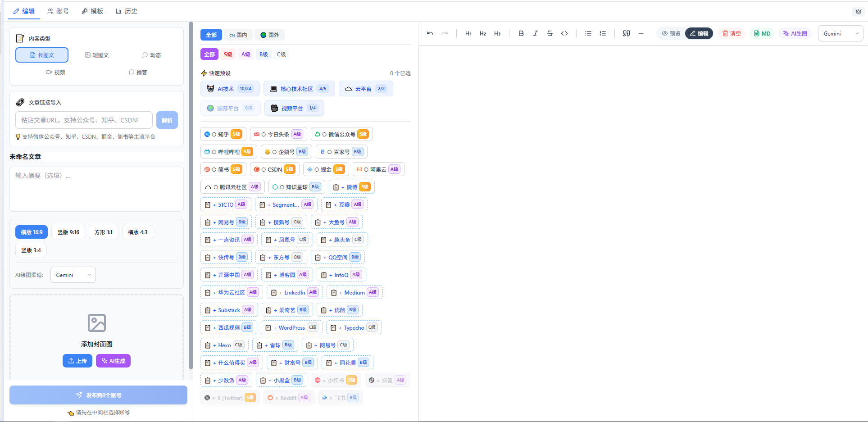Insert a horizontal divider line
868x422 pixels.
coord(641,33)
